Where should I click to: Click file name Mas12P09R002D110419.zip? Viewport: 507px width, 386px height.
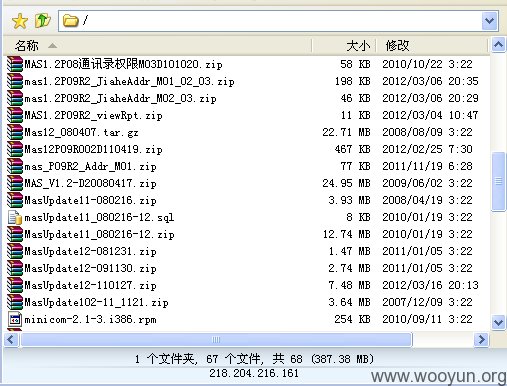[x=93, y=149]
